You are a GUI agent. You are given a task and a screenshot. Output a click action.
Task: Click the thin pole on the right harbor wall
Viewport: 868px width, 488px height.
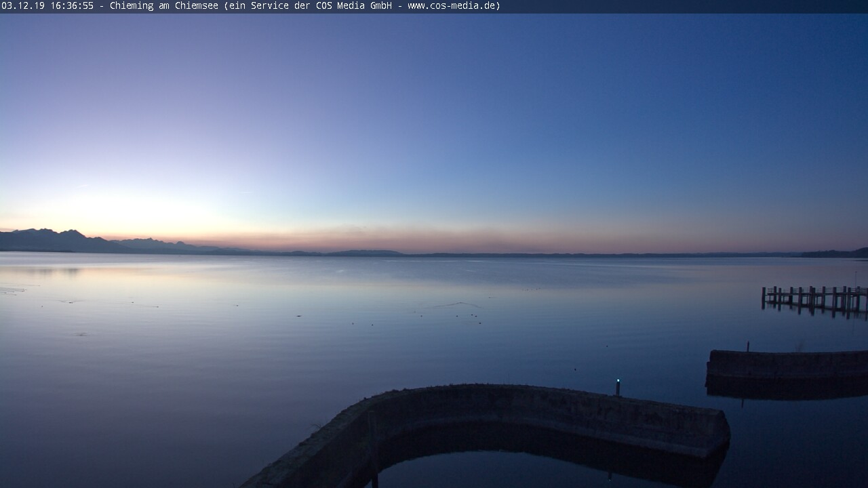pyautogui.click(x=747, y=346)
